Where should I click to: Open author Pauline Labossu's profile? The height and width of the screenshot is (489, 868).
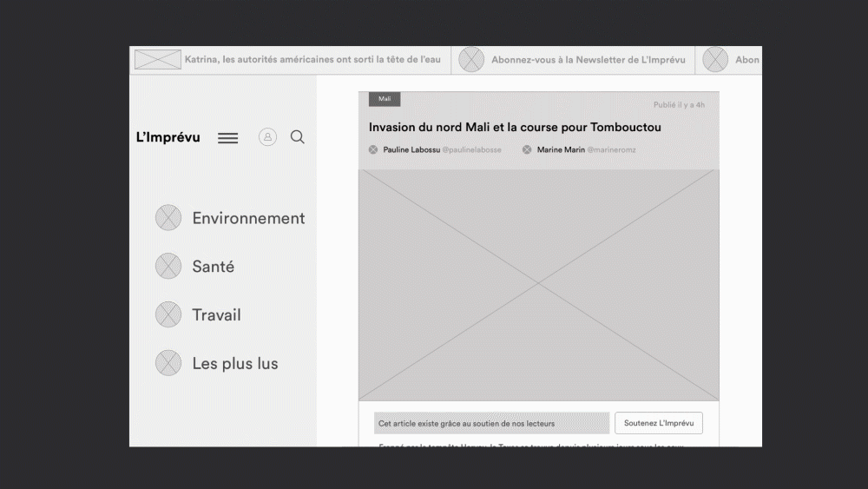click(x=411, y=149)
